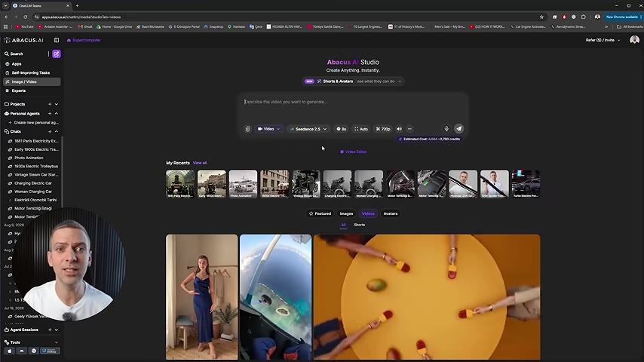Start a new chat with plus icon
Image resolution: width=644 pixels, height=362 pixels.
pyautogui.click(x=50, y=131)
